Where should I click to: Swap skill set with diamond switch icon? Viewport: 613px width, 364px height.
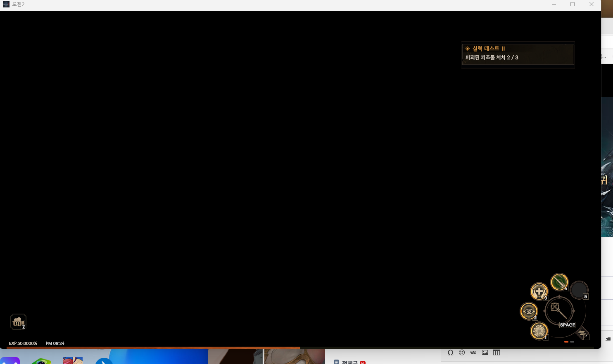click(x=582, y=333)
